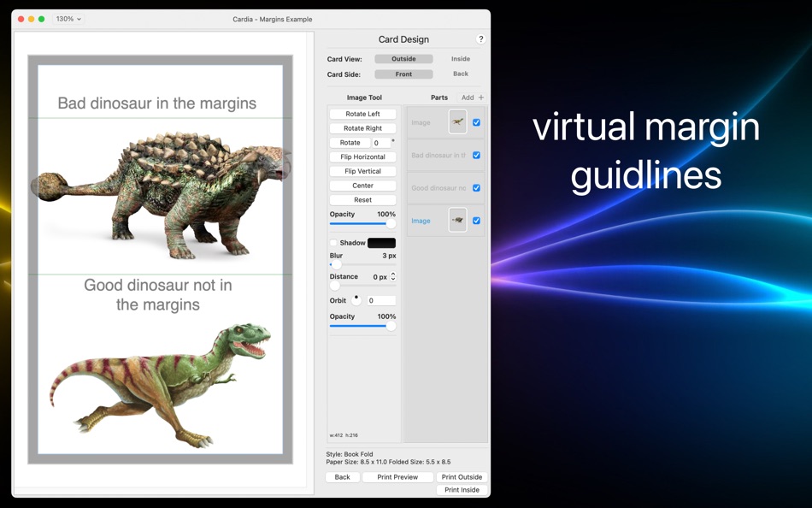This screenshot has width=812, height=508.
Task: Select the Back card side
Action: [461, 74]
